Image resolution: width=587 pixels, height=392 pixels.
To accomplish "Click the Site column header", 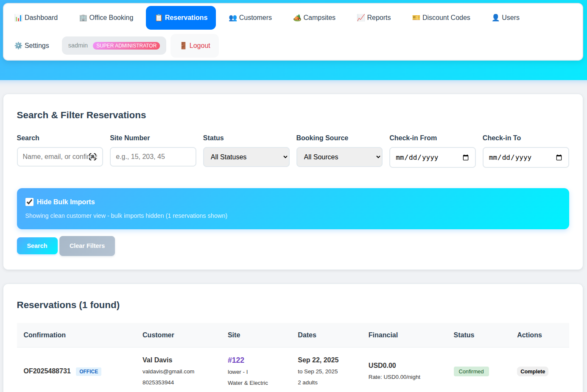I will 234,335.
